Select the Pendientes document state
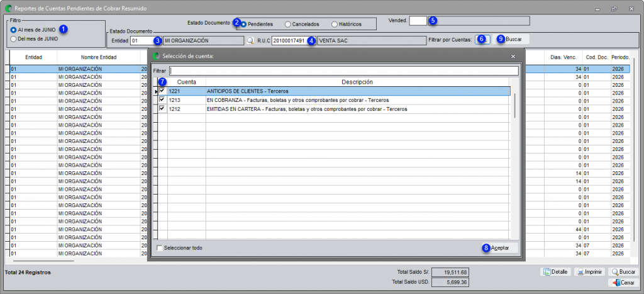This screenshot has width=644, height=294. [244, 25]
